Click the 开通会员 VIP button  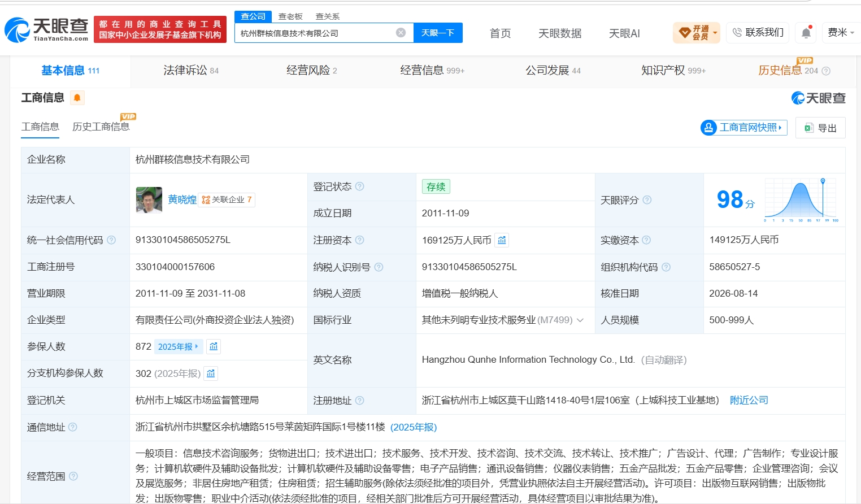point(697,33)
